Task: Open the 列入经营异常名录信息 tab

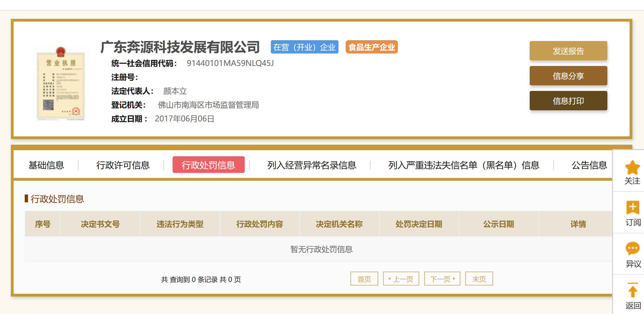Action: 312,165
